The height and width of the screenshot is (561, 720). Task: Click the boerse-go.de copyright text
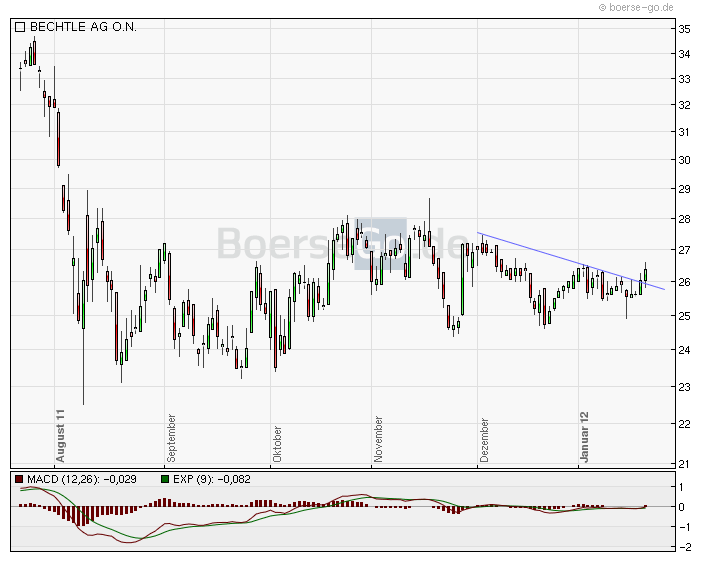pos(636,7)
